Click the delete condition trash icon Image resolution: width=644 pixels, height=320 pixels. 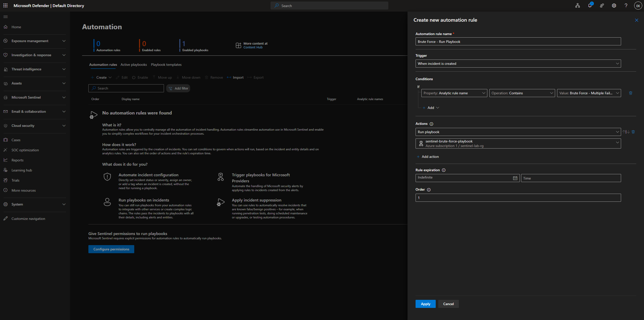(x=631, y=93)
